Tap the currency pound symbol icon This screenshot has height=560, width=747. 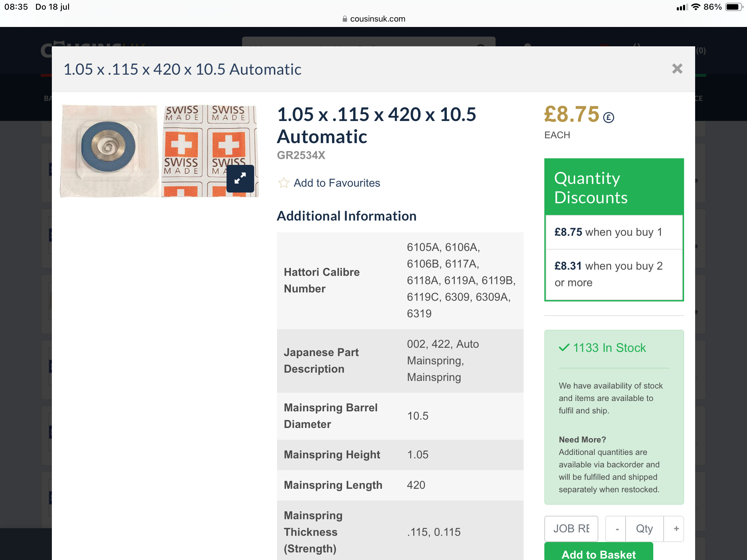pyautogui.click(x=609, y=118)
